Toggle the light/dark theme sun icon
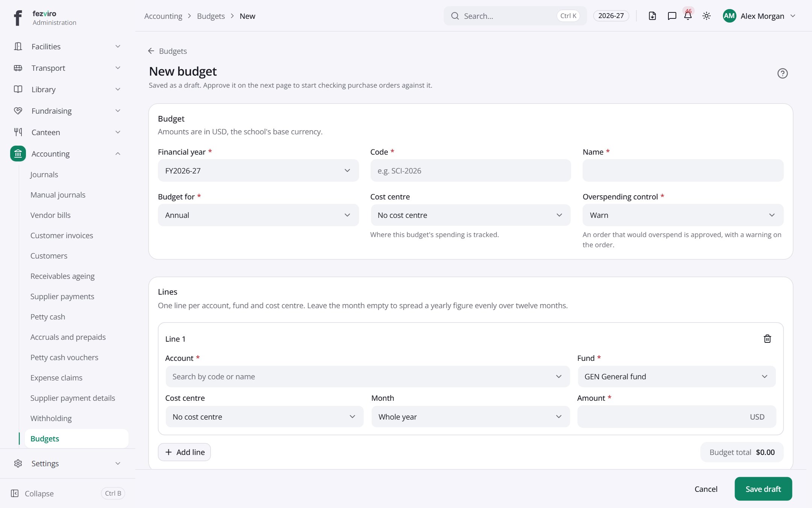The image size is (812, 508). pos(706,16)
